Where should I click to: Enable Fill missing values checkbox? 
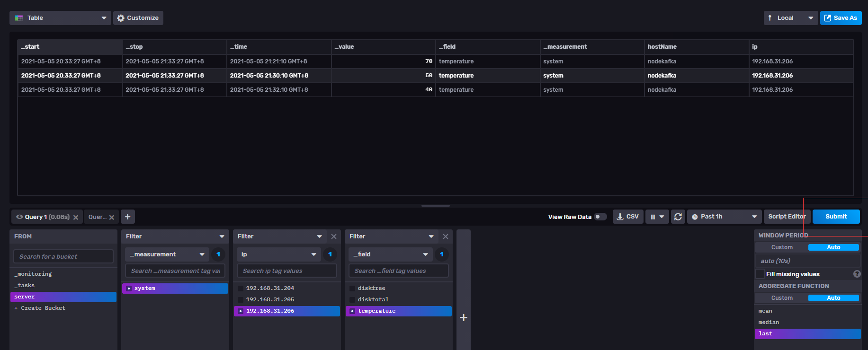click(x=760, y=274)
